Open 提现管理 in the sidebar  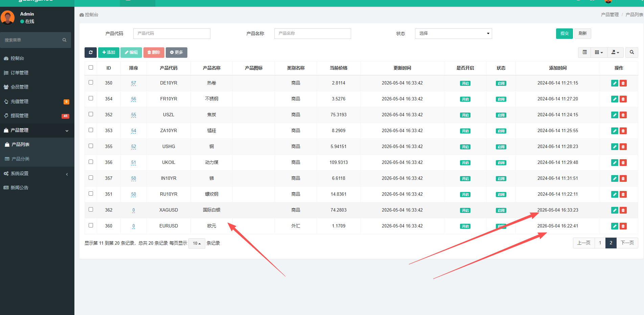click(x=37, y=116)
